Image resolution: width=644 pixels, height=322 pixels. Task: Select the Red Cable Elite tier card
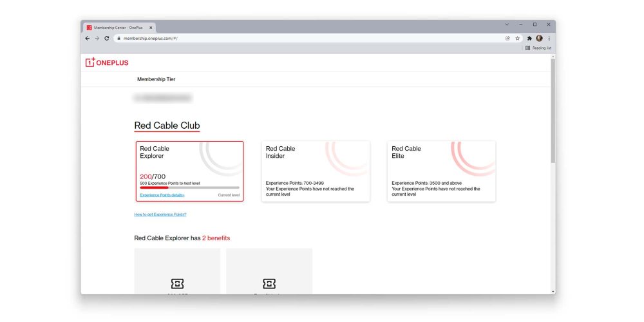441,171
